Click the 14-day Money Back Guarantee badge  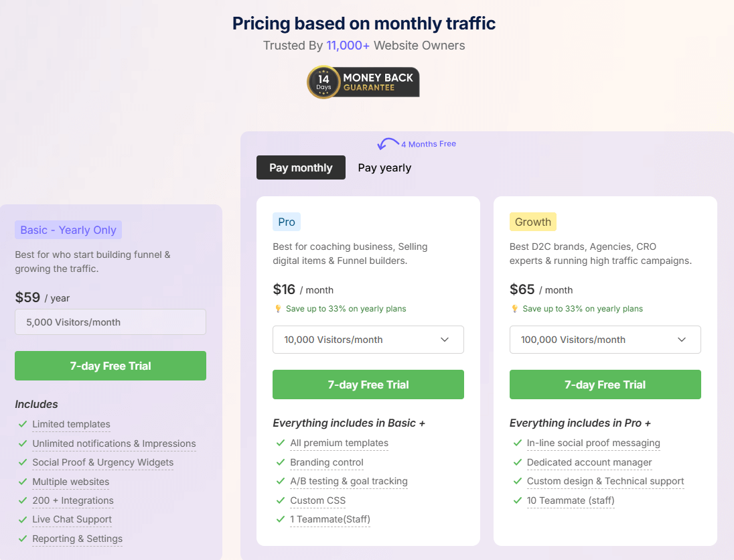click(x=362, y=82)
